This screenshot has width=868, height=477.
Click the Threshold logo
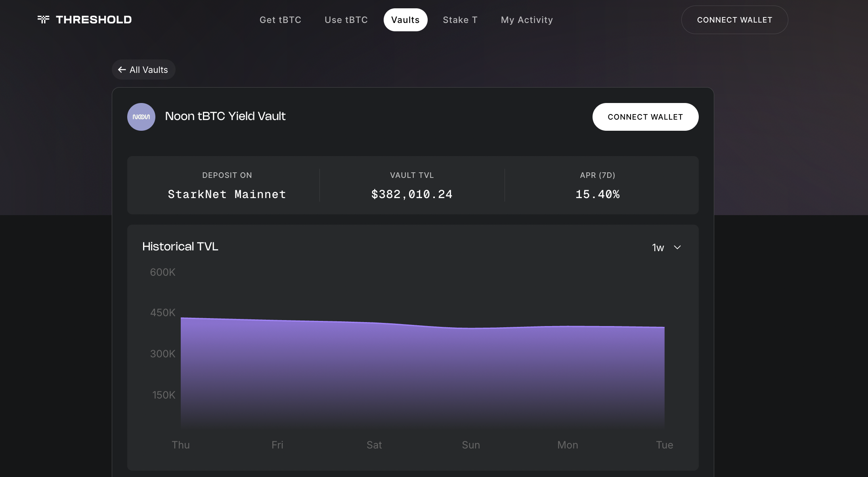[85, 19]
